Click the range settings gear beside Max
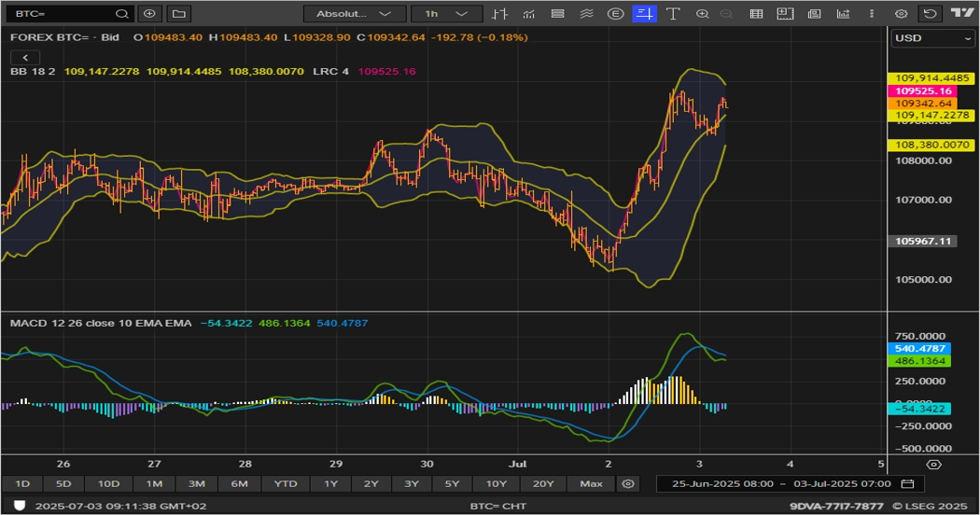Image resolution: width=980 pixels, height=515 pixels. coord(628,484)
